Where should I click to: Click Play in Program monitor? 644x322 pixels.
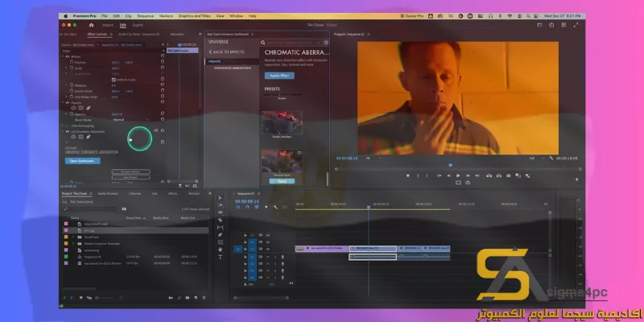(458, 175)
